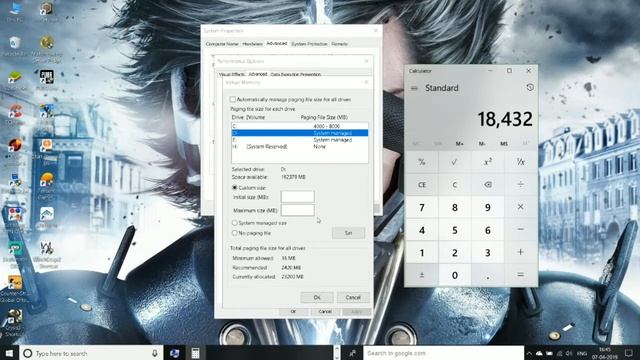
Task: Switch to the System Properties taskbar icon
Action: tap(175, 353)
